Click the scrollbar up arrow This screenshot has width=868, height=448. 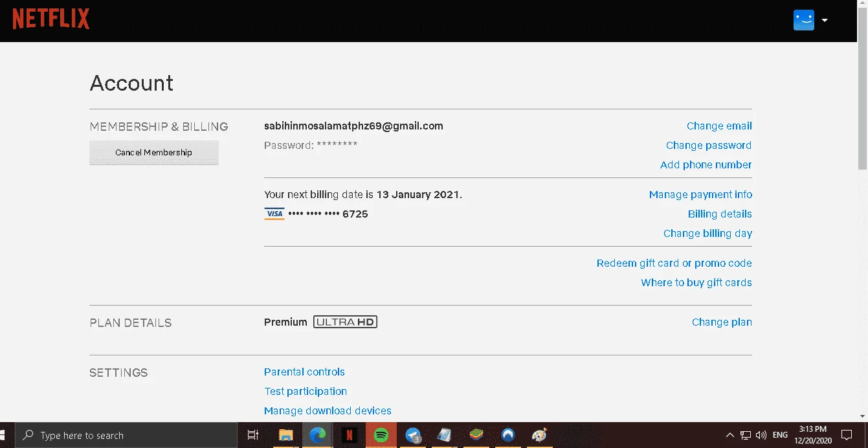pyautogui.click(x=862, y=4)
